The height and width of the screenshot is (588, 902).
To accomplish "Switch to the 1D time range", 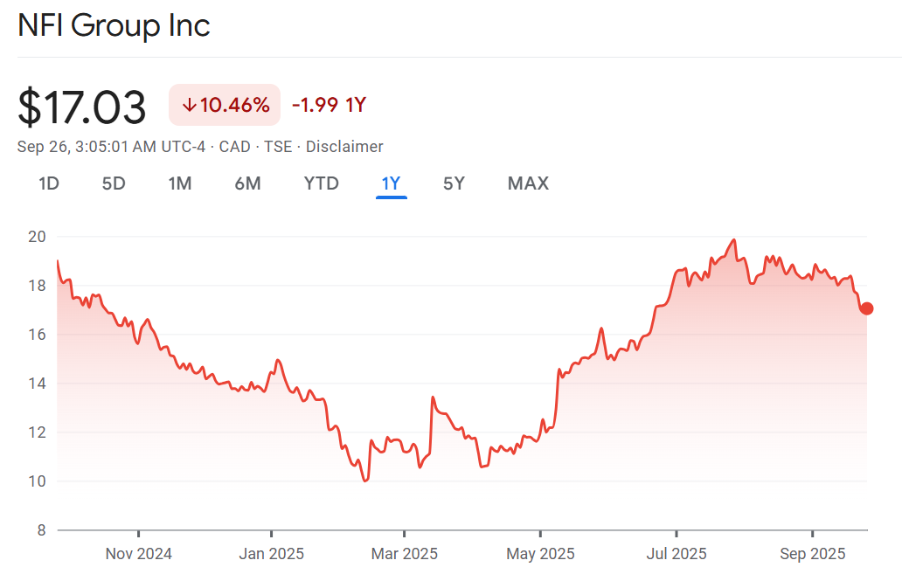I will tap(49, 183).
